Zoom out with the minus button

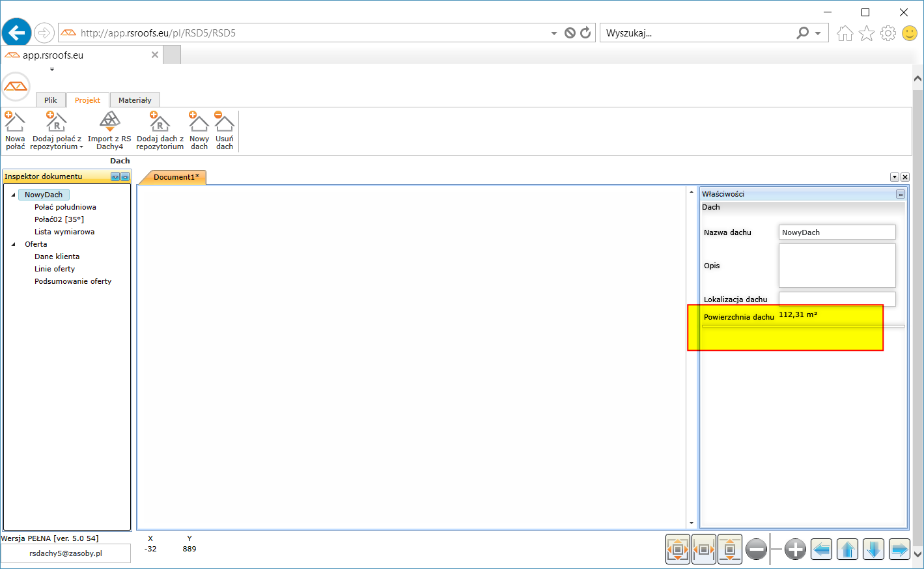(x=756, y=549)
